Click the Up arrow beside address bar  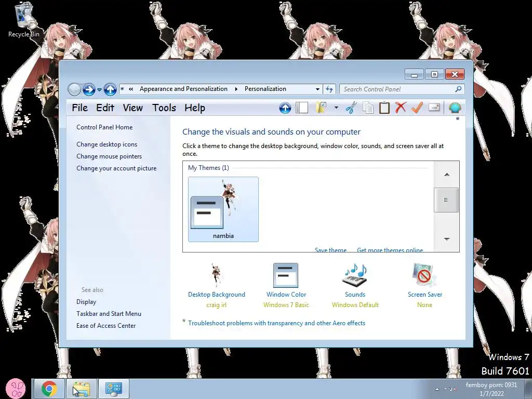[x=110, y=89]
